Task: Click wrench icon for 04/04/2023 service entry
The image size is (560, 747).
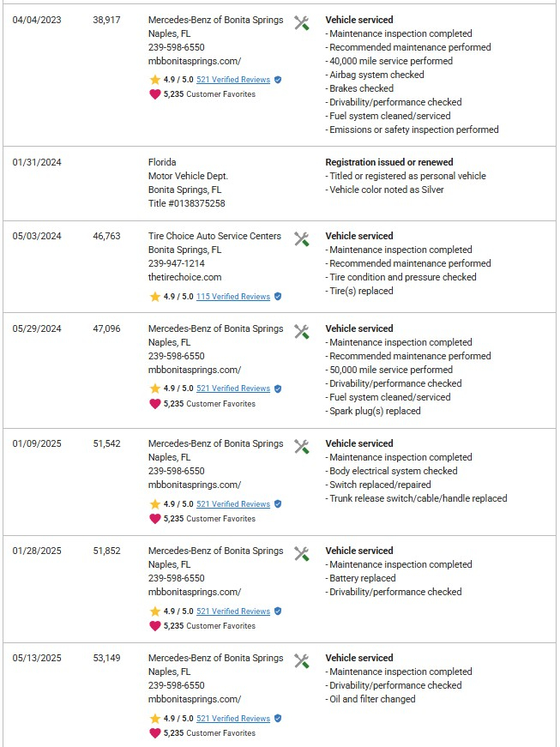Action: pos(301,23)
